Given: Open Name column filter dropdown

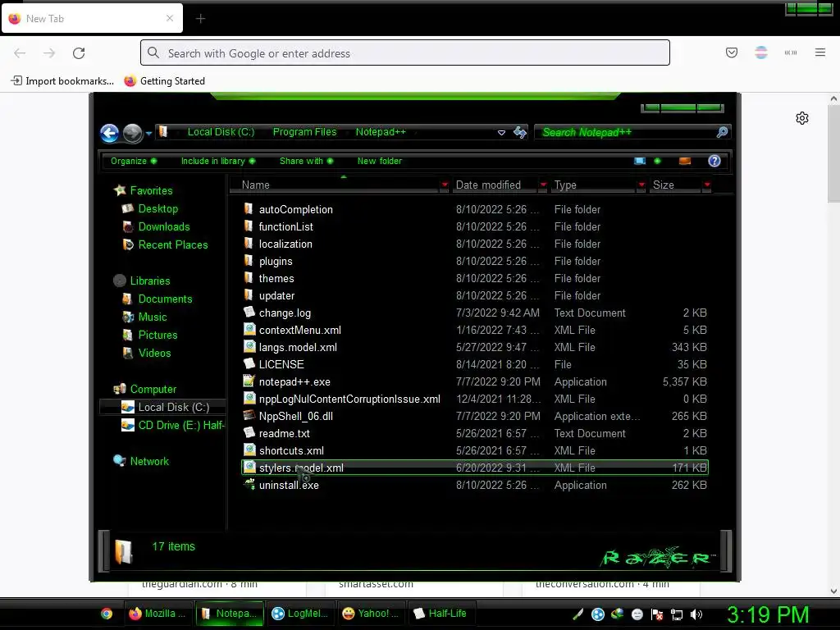Looking at the screenshot, I should coord(445,185).
